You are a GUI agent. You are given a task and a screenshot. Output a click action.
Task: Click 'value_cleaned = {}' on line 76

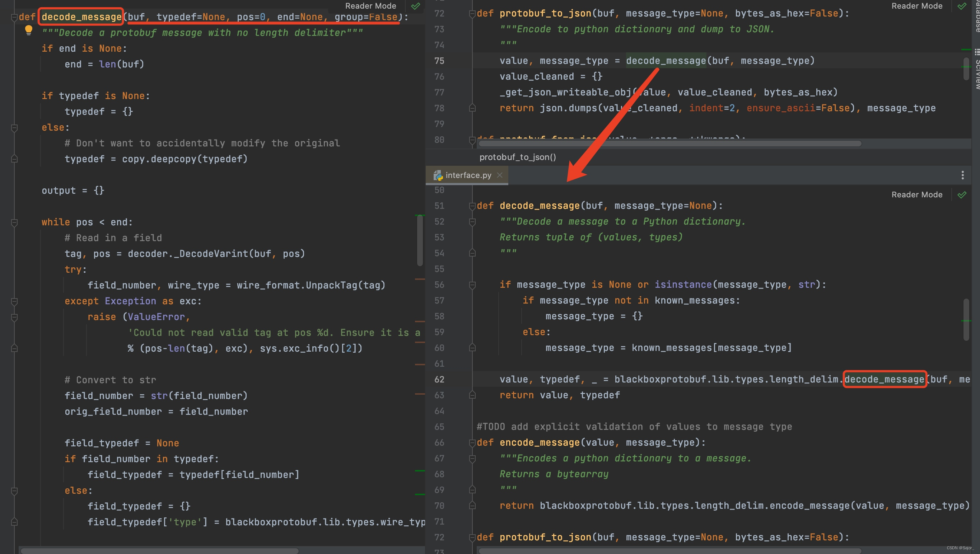pyautogui.click(x=551, y=76)
